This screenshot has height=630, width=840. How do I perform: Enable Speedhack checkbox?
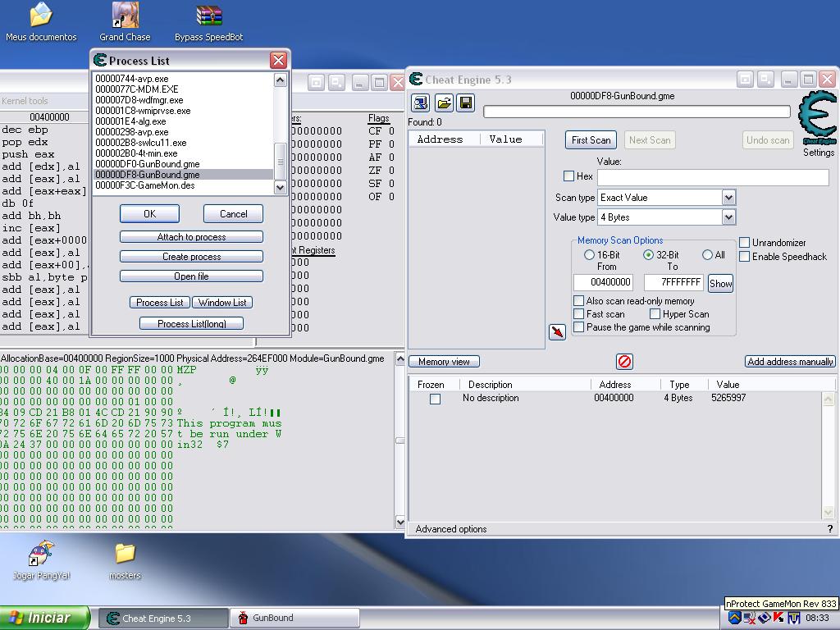[744, 256]
